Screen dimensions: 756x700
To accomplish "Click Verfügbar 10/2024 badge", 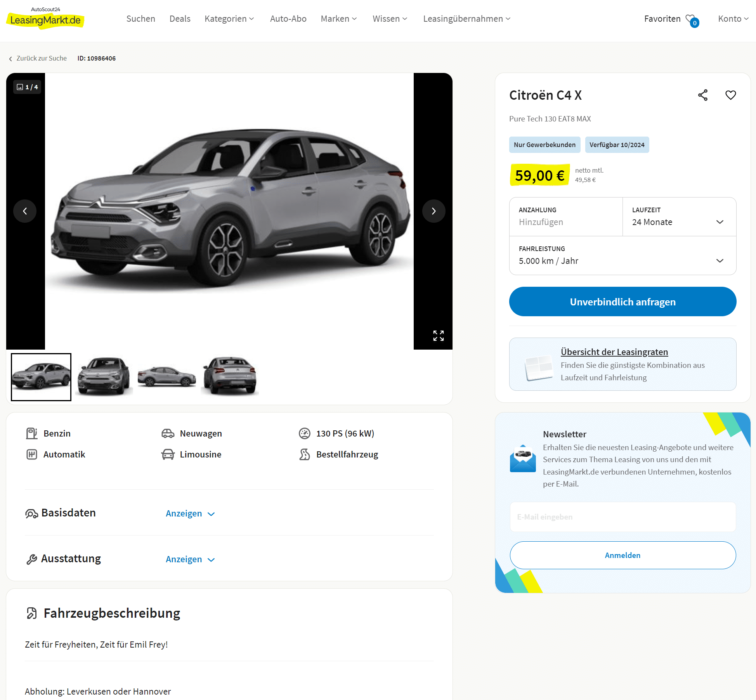I will coord(617,145).
